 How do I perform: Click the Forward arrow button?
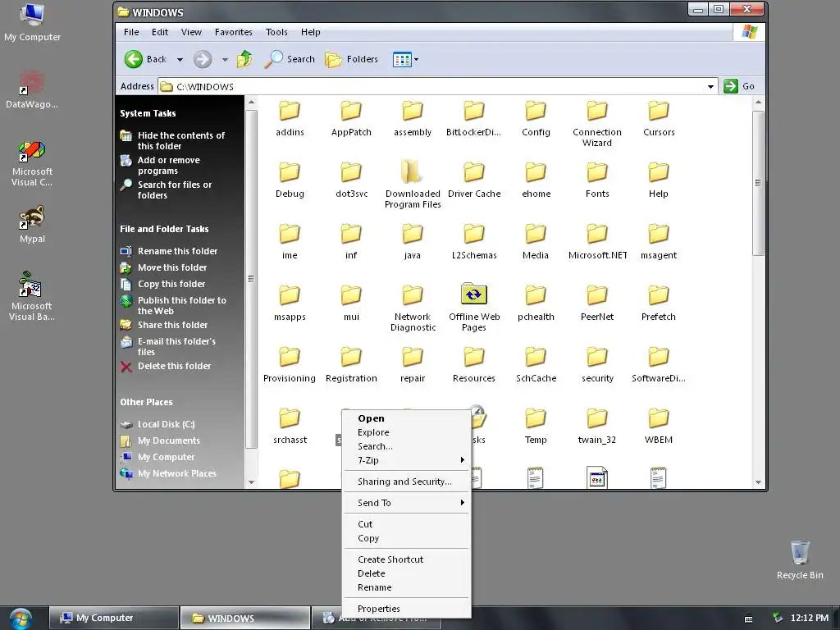[203, 59]
